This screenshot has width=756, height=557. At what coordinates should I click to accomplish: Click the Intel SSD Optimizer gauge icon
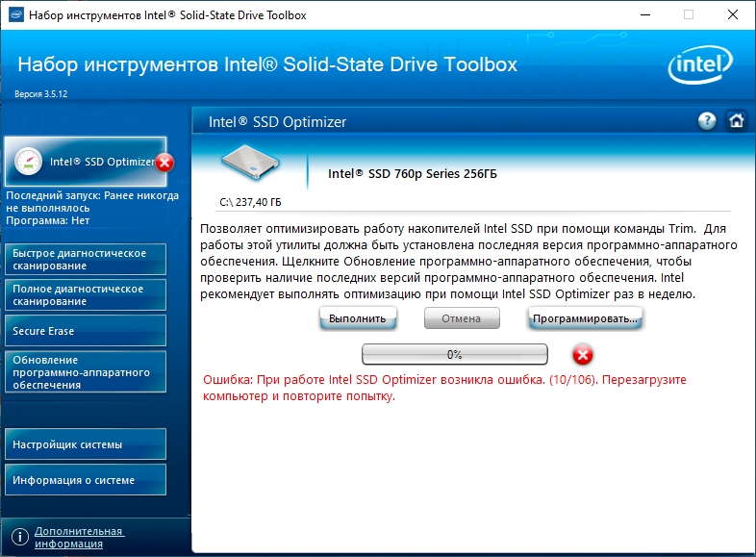coord(28,161)
